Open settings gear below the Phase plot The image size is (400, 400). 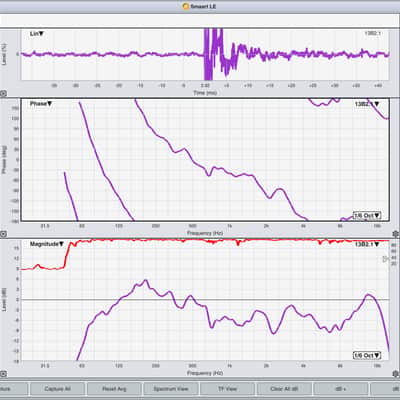[395, 234]
